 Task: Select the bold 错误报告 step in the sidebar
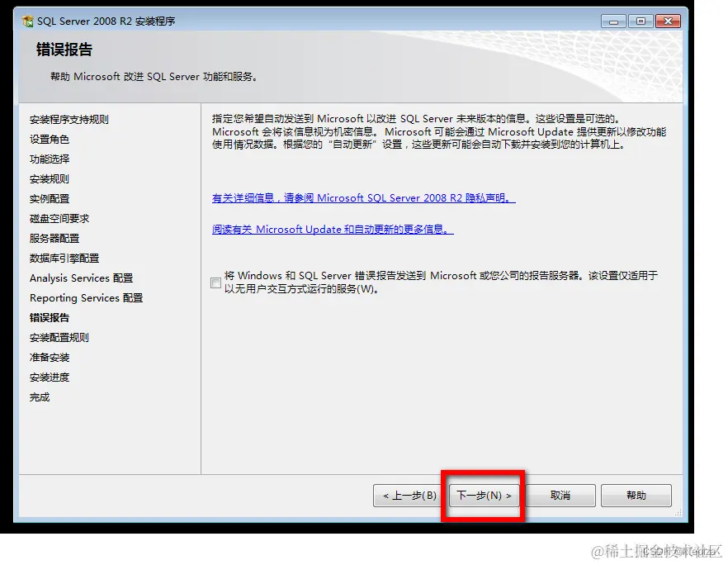click(x=50, y=318)
